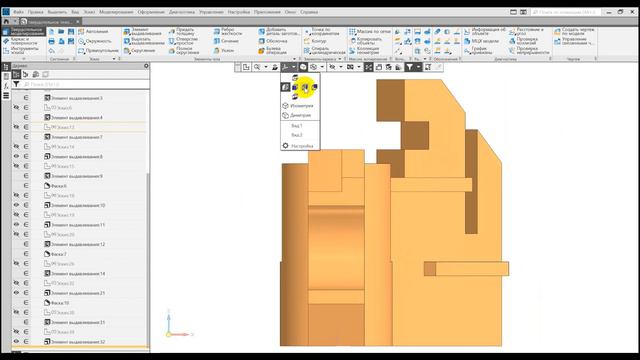Click the home icon left of document tab
Image resolution: width=640 pixels, height=360 pixels.
6,21
